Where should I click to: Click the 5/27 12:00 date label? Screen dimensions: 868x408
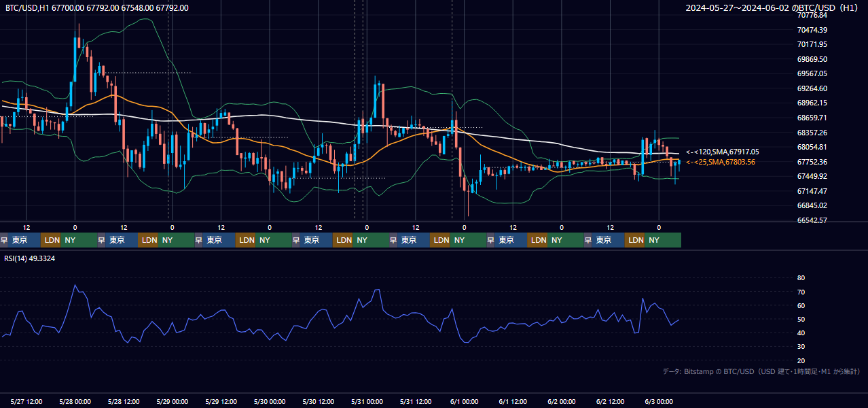point(26,401)
